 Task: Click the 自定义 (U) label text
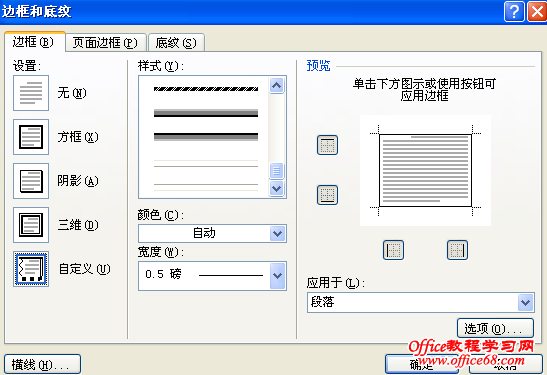pos(84,269)
